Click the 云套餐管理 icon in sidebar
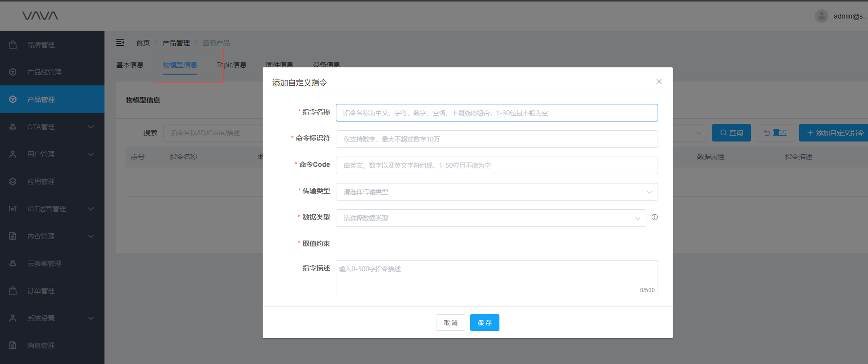 [x=13, y=263]
